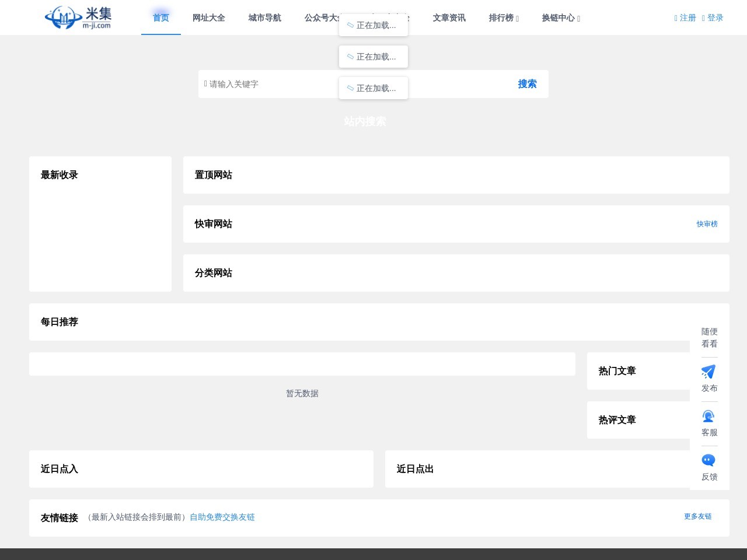This screenshot has width=747, height=560.
Task: Click the 登录 login link
Action: (x=713, y=18)
